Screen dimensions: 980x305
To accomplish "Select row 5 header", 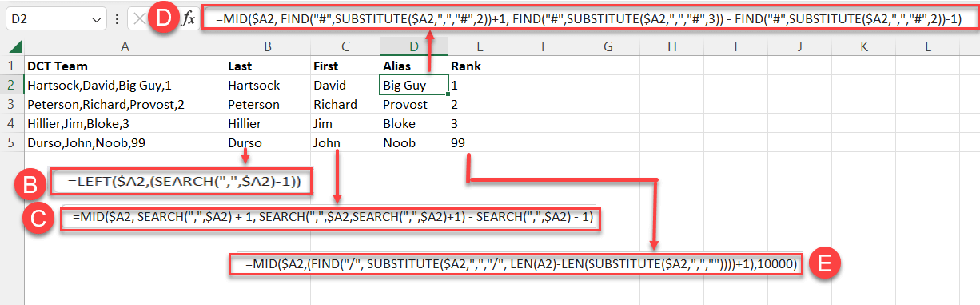I will [x=13, y=142].
